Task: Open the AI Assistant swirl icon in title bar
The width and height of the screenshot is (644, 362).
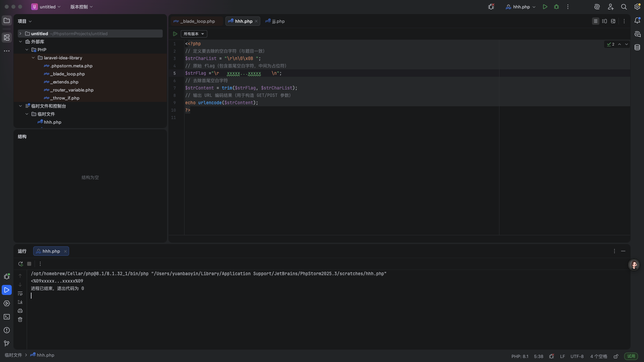Action: tap(597, 7)
